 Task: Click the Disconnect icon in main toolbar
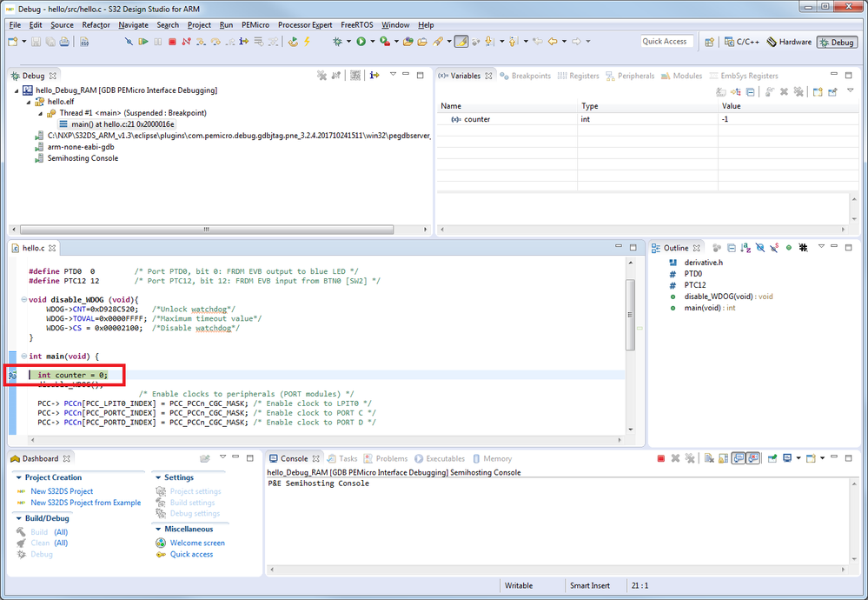click(186, 42)
